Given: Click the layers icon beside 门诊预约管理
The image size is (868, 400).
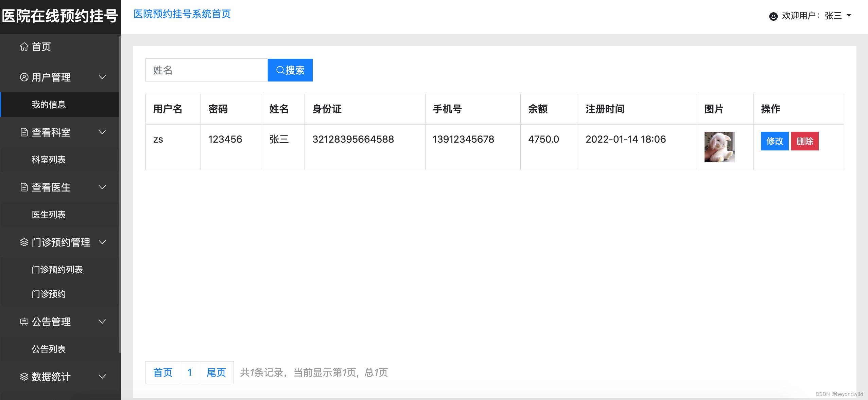Looking at the screenshot, I should tap(24, 242).
